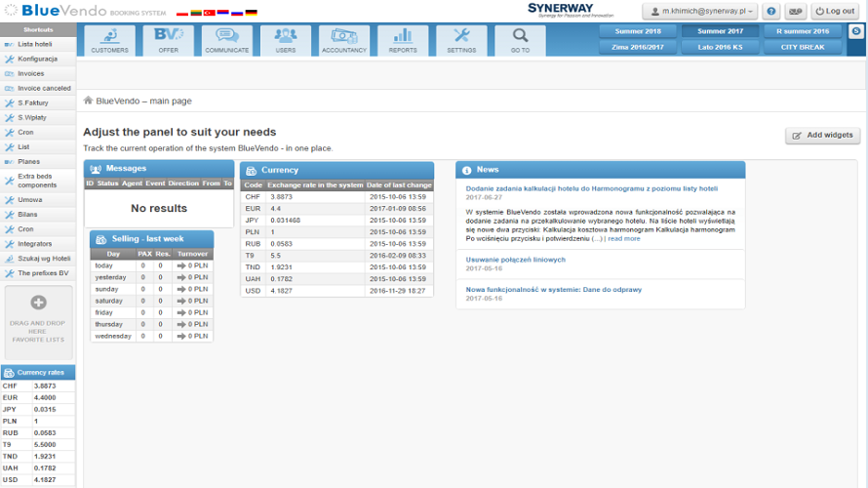Open the Offer module icon
This screenshot has width=868, height=488.
point(169,40)
